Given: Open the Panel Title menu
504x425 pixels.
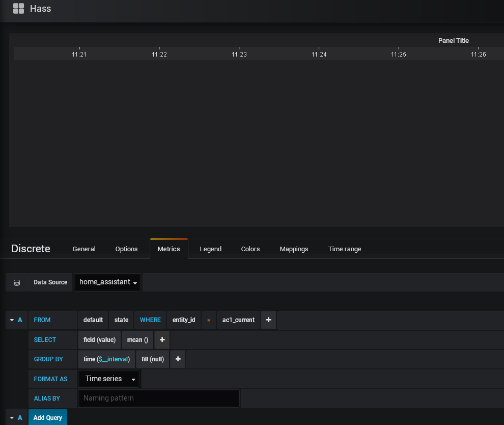Looking at the screenshot, I should pyautogui.click(x=453, y=41).
